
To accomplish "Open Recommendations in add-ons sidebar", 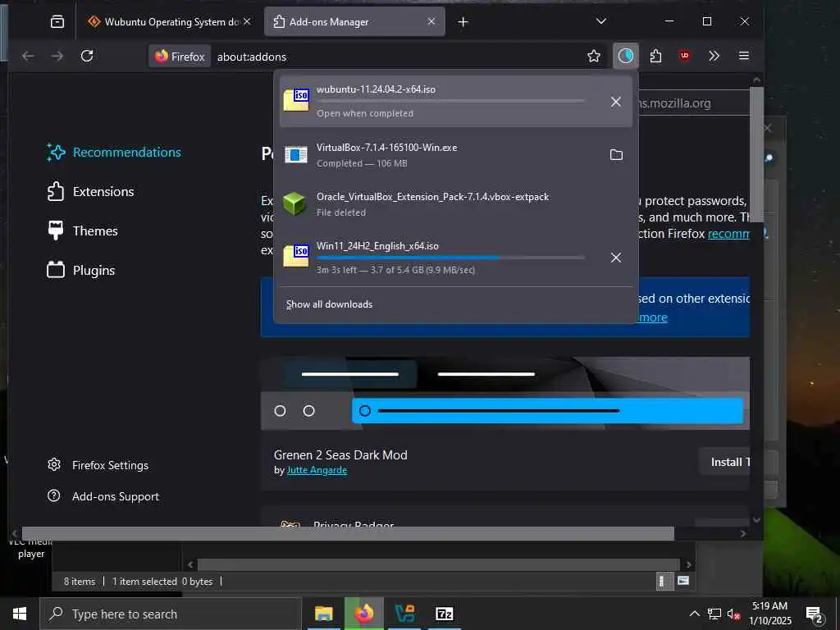I will (x=114, y=152).
